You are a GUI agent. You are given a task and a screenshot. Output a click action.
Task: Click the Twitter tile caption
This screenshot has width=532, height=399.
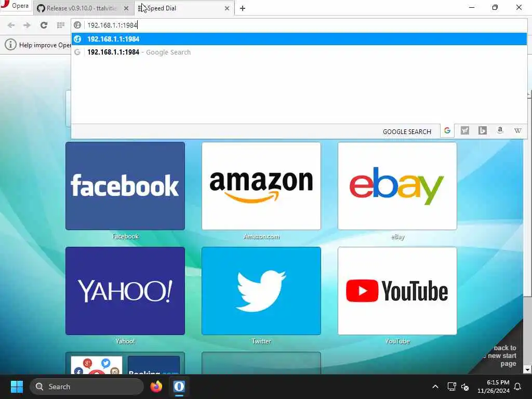pyautogui.click(x=261, y=341)
